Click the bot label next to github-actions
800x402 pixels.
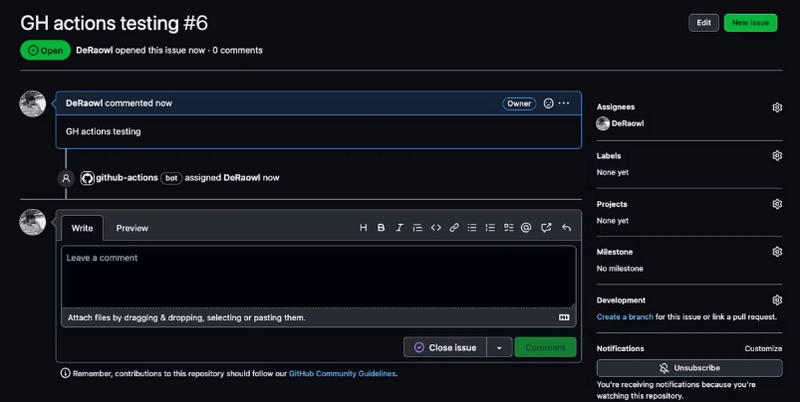pyautogui.click(x=171, y=178)
